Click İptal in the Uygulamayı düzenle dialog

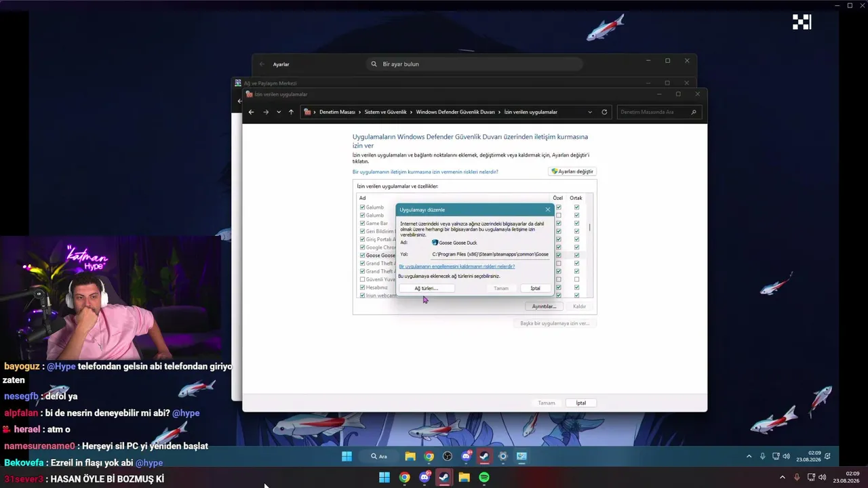tap(535, 288)
